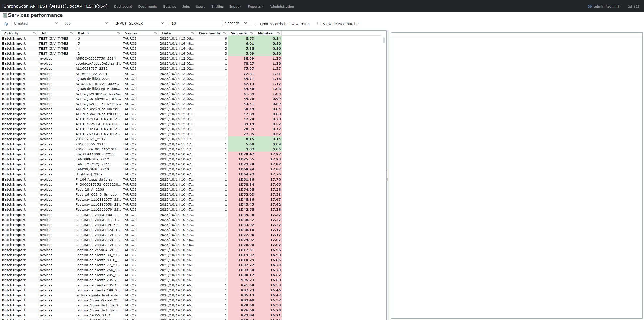Open the Seconds unit dropdown
The image size is (644, 320).
point(236,23)
